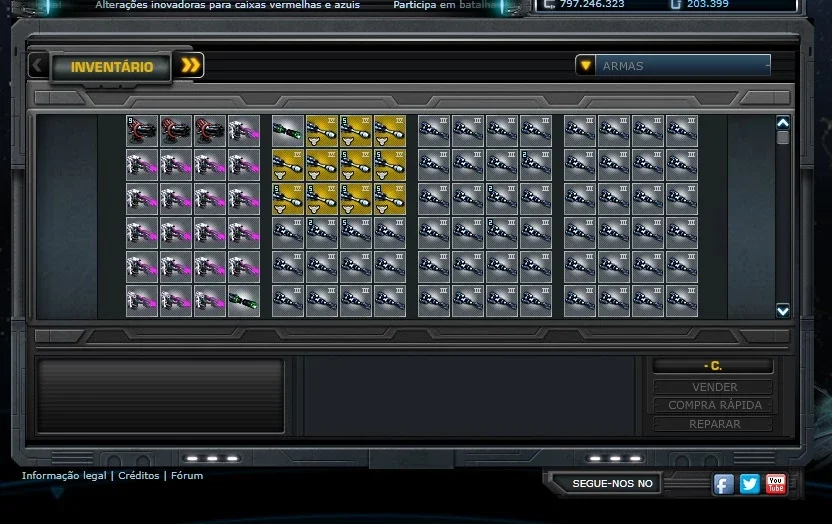Screen dimensions: 832x524
Task: Click the credits currency icon at top
Action: click(549, 4)
